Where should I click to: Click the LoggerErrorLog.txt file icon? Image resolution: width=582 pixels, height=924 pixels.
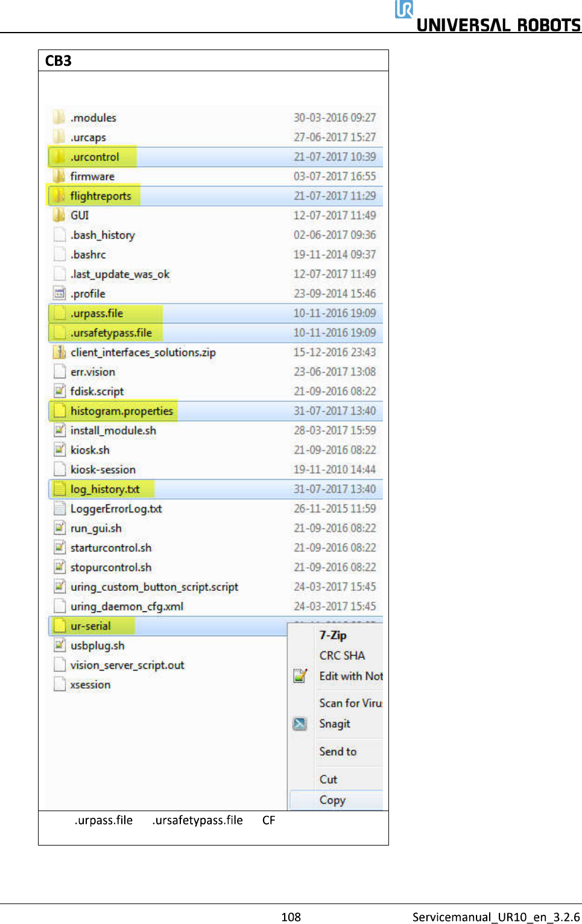click(x=59, y=508)
